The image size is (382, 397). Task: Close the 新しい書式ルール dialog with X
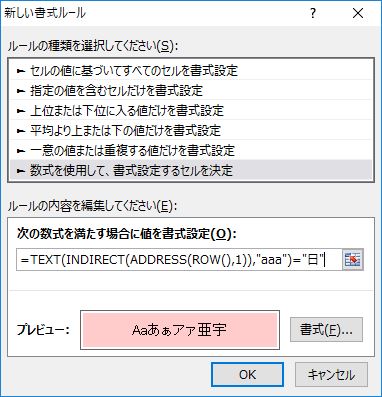tap(358, 13)
